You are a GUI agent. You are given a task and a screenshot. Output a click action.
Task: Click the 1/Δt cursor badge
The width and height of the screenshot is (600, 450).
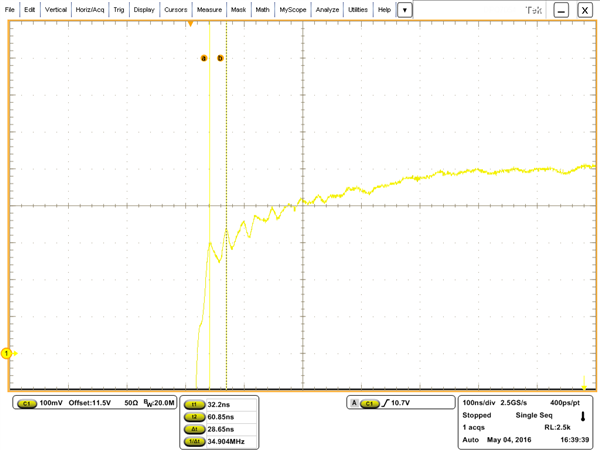pyautogui.click(x=194, y=441)
